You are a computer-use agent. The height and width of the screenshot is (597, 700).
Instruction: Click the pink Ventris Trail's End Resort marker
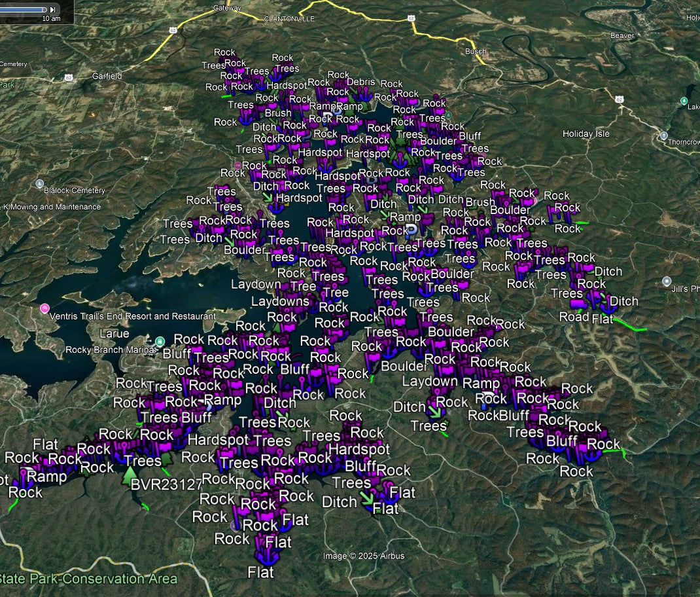[44, 308]
